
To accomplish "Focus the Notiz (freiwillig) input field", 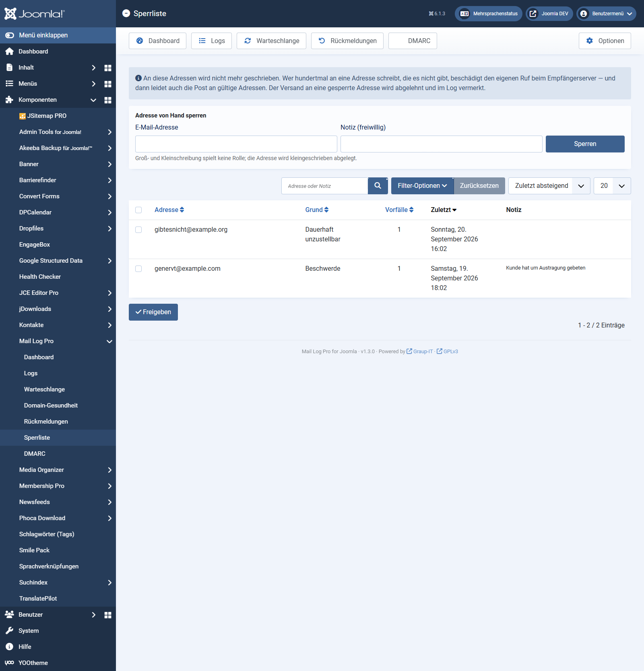I will tap(442, 144).
